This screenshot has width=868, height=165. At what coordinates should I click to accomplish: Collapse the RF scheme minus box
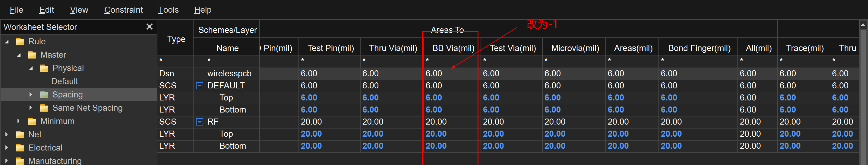coord(200,122)
